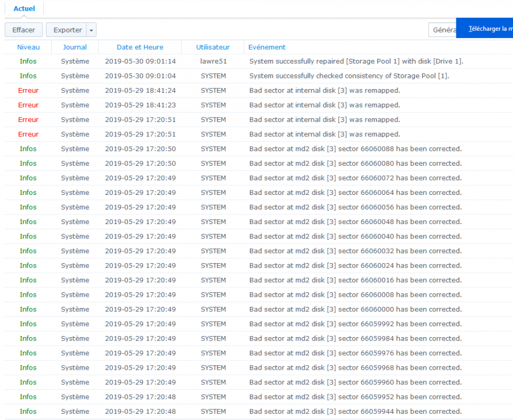The image size is (513, 420).
Task: Select the error row at 2019-05-29 18:41:23
Action: (x=259, y=105)
